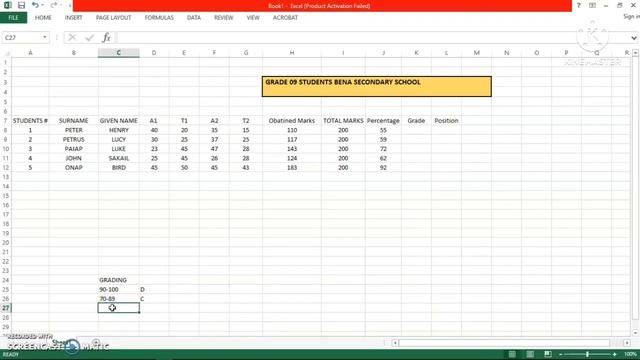This screenshot has height=360, width=640.
Task: Select the TOTAL MARKS header cell
Action: tap(343, 121)
